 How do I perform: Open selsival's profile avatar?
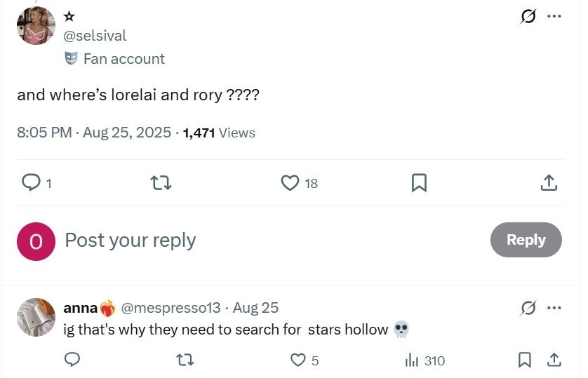click(x=36, y=26)
